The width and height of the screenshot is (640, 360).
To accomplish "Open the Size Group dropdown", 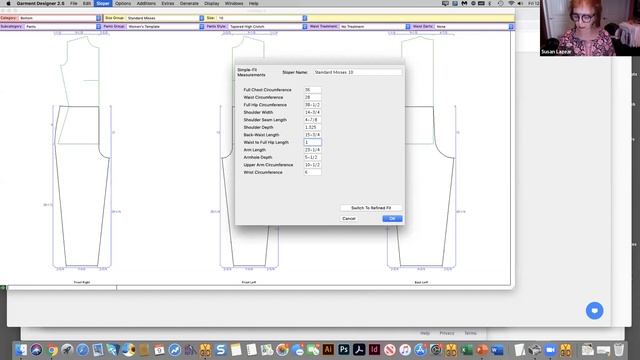I will tap(202, 18).
